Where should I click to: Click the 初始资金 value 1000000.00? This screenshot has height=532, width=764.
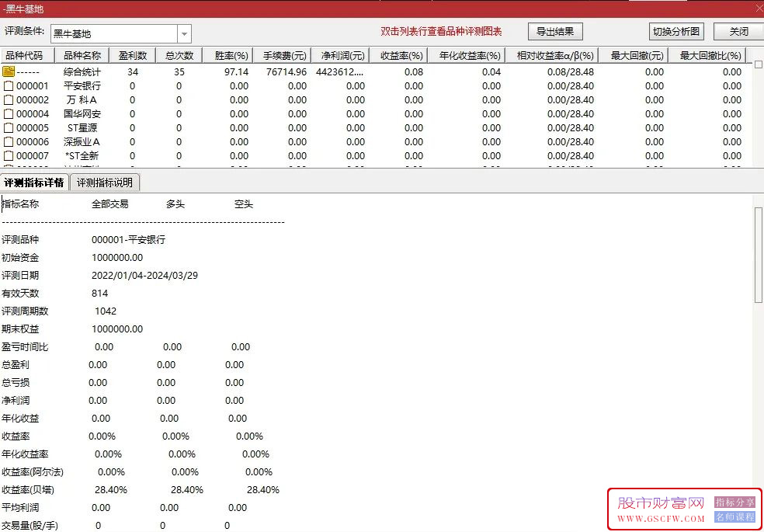click(117, 258)
